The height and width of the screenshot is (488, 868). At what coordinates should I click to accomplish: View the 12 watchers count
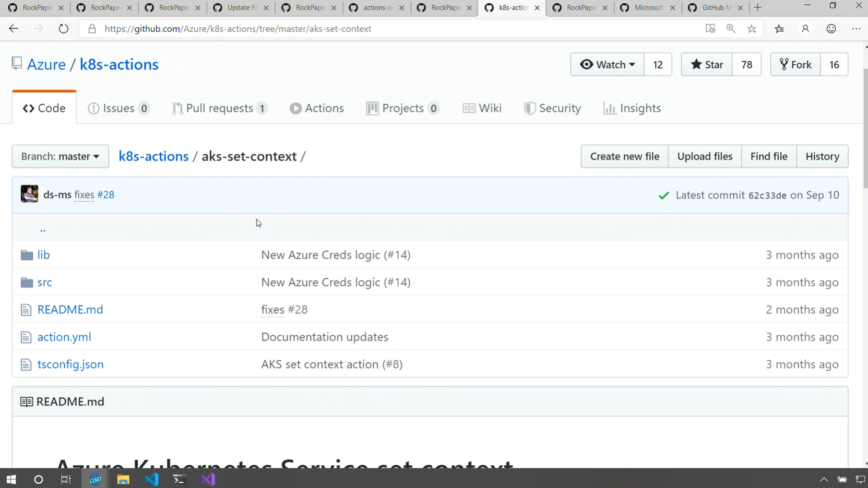[x=658, y=64]
